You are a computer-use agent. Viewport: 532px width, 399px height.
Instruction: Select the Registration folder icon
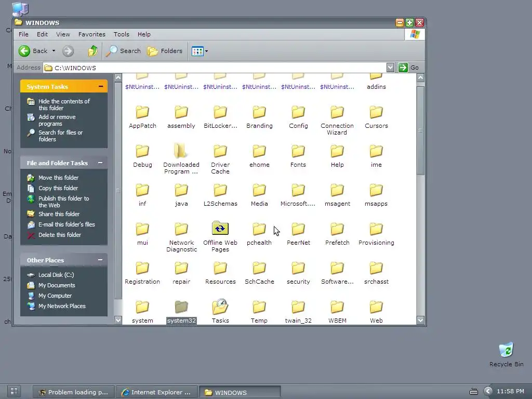(142, 268)
